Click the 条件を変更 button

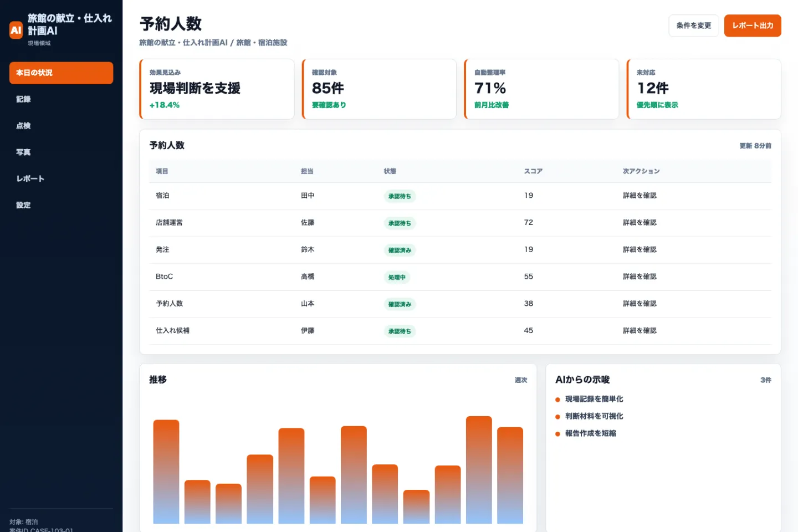click(693, 25)
